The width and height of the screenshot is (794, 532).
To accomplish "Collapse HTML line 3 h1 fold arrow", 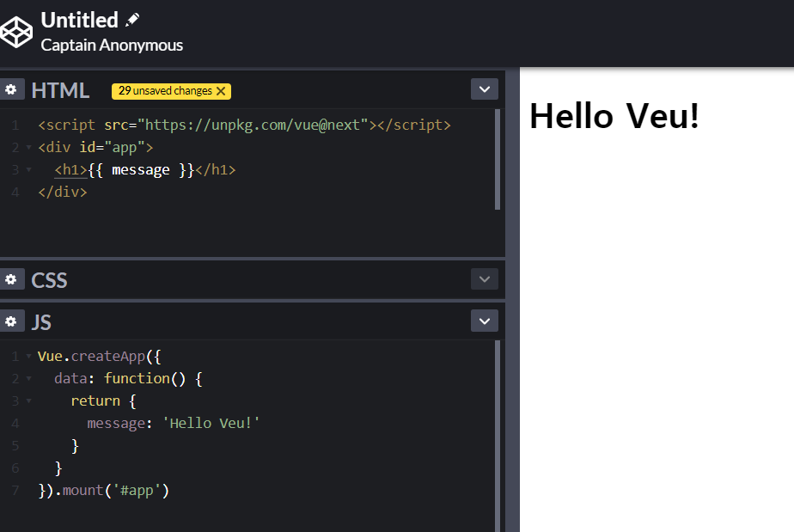I will click(29, 169).
